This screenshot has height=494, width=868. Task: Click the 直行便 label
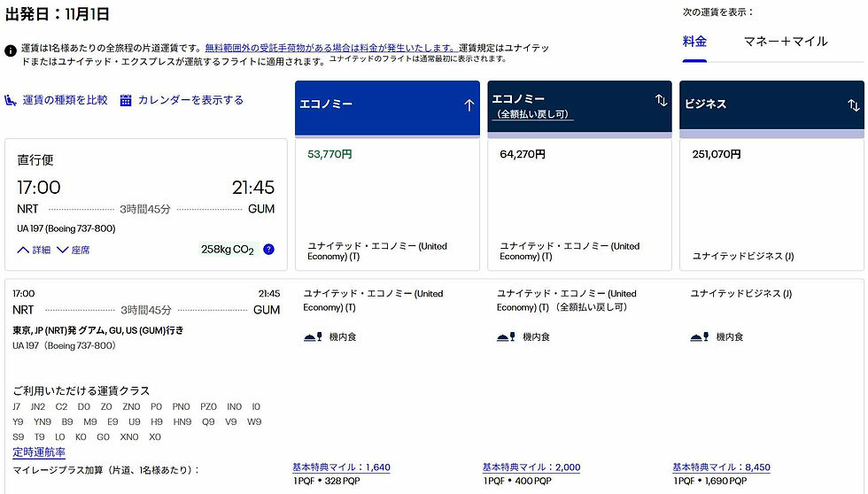coord(35,160)
